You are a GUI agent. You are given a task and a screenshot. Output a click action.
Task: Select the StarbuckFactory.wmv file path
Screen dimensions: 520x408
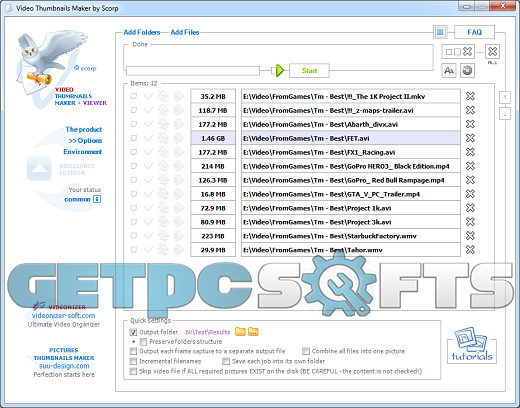[x=351, y=236]
